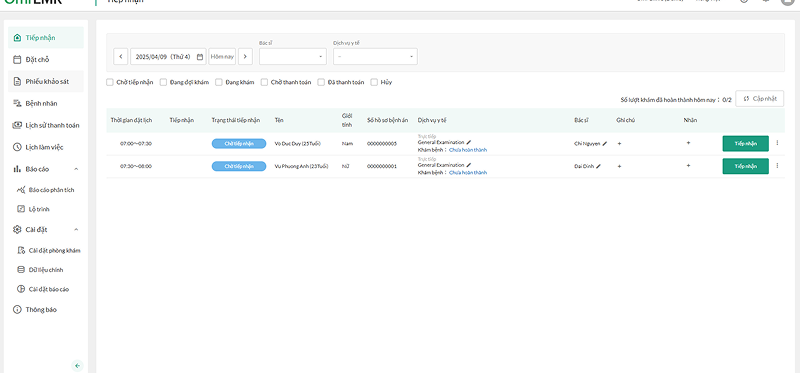Click record number 0000000005
This screenshot has height=373, width=800.
[382, 144]
